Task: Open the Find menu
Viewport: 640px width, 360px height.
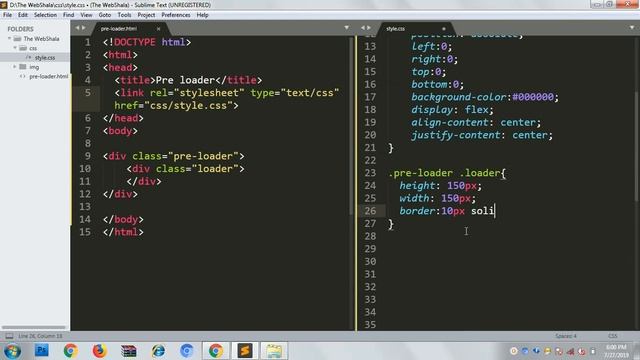Action: (x=69, y=15)
